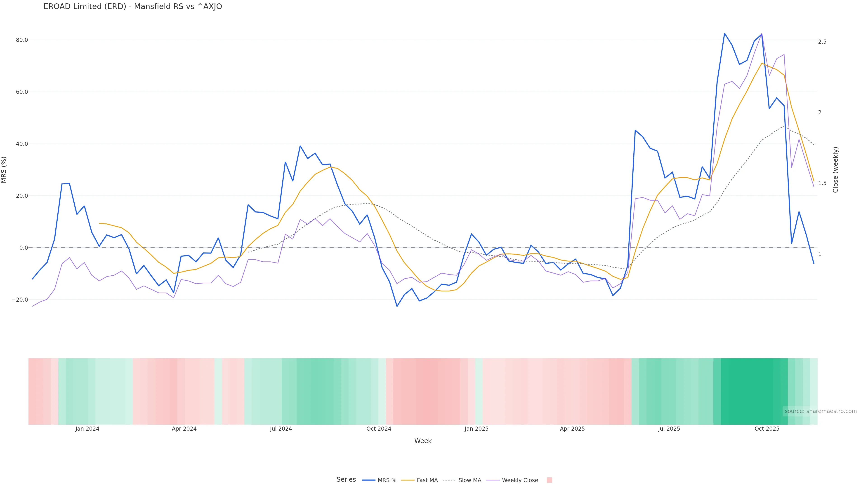Viewport: 868px width, 488px height.
Task: Click the blue MRS % legend line
Action: (369, 480)
